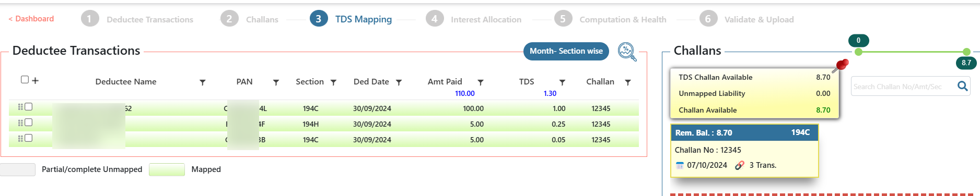Screen dimensions: 980x196
Task: Go to step 2 Challans
Action: tap(250, 19)
